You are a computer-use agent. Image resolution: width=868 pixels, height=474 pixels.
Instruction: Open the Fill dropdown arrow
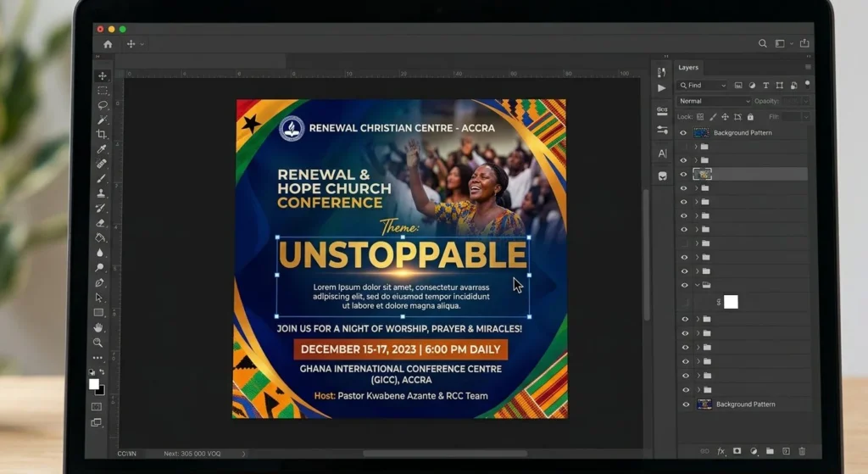(806, 117)
